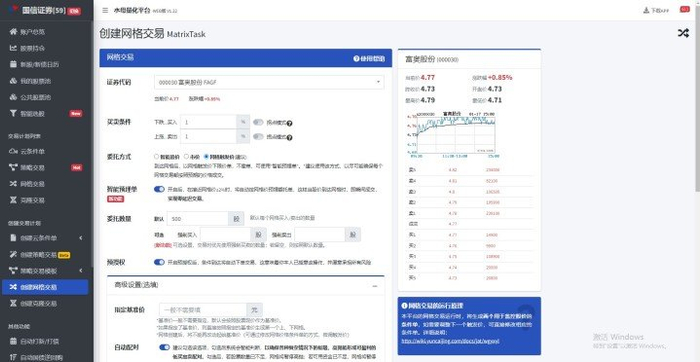700x362 pixels.
Task: Select the 智能追价 radio option
Action: coord(156,157)
